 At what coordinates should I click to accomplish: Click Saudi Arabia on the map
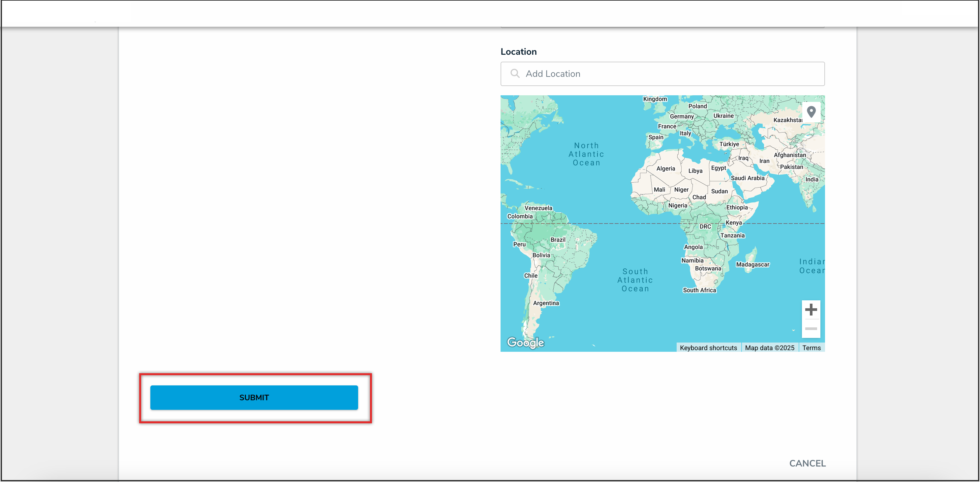coord(747,178)
